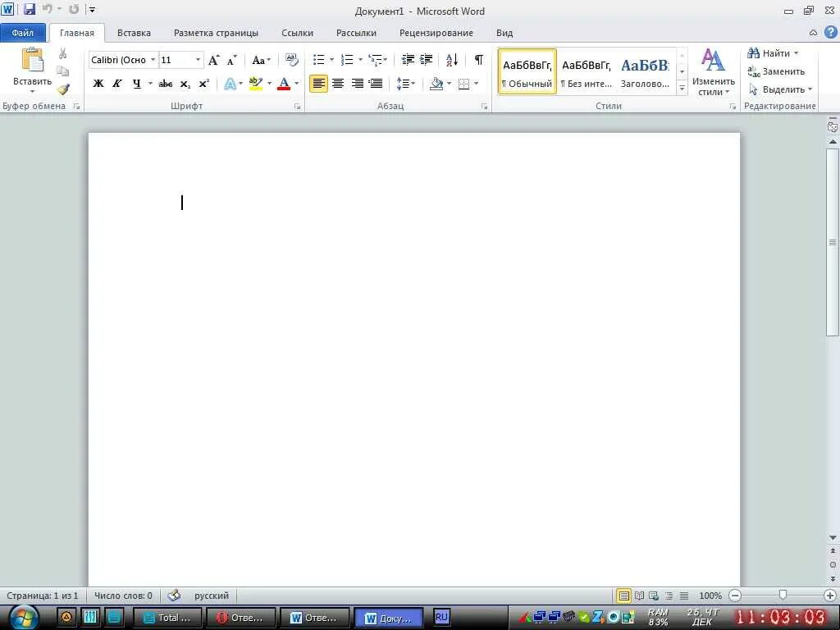Open Change Styles (Изменить стили)

(x=713, y=72)
